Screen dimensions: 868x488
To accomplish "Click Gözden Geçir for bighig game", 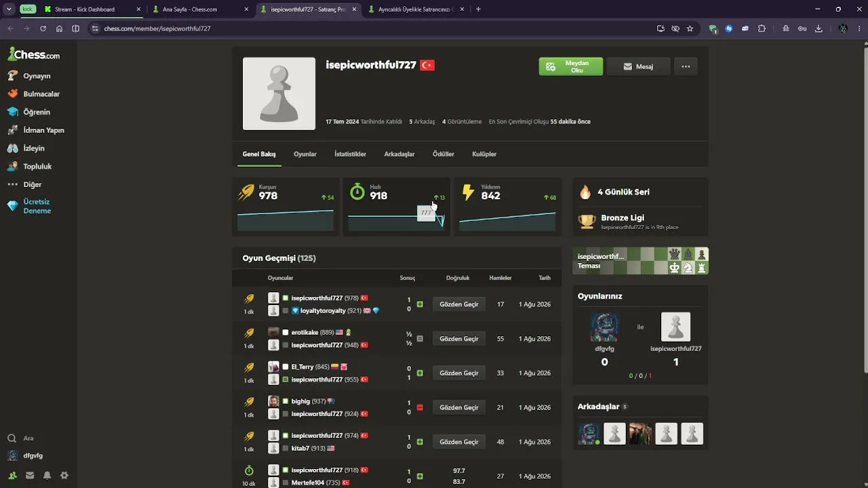I will pyautogui.click(x=459, y=407).
